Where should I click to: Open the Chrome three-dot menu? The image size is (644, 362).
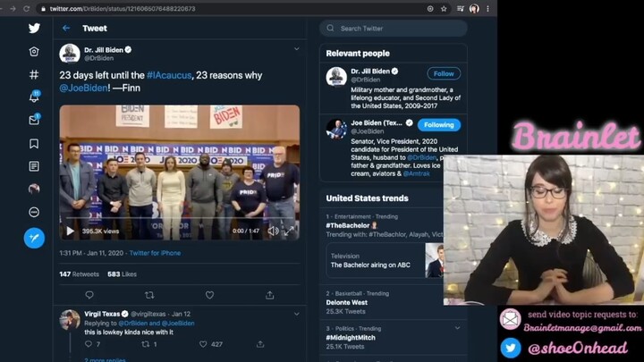point(487,9)
